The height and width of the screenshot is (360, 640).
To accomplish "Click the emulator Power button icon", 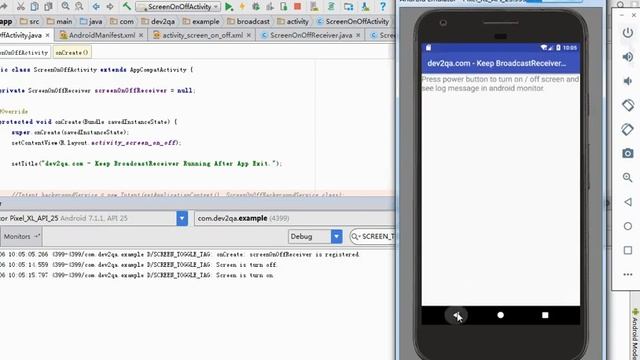I will click(x=628, y=32).
